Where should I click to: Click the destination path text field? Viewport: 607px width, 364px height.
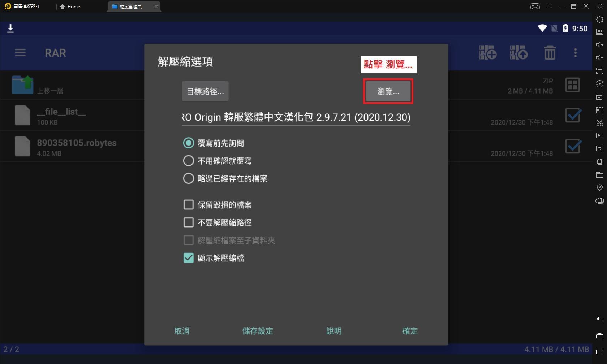click(x=296, y=117)
